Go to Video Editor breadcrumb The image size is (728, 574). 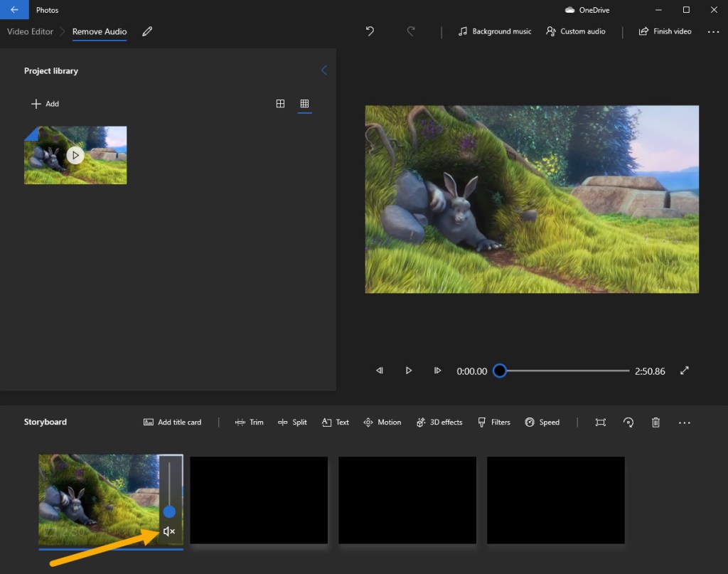pos(30,31)
